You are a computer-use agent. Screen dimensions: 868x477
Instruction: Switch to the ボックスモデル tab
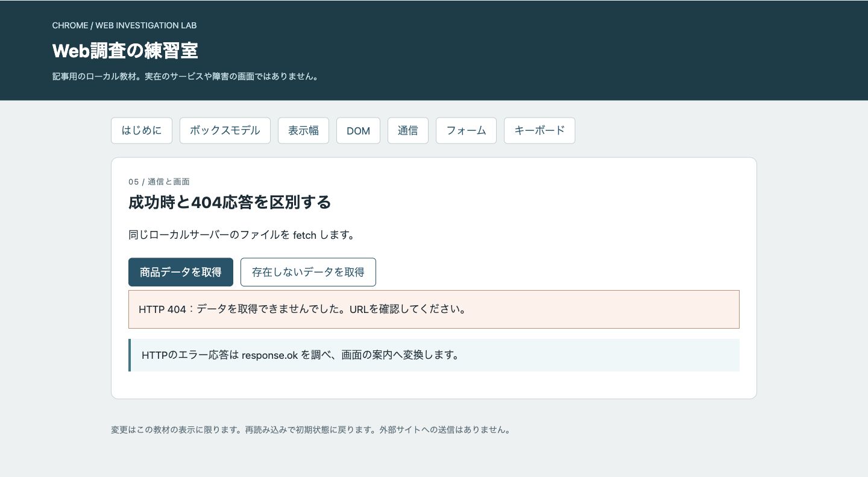pos(225,130)
